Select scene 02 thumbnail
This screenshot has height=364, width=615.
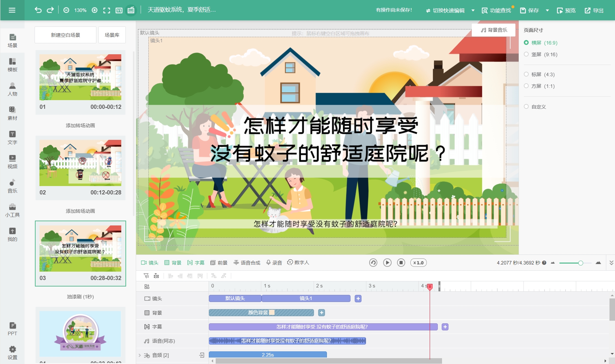(x=80, y=163)
